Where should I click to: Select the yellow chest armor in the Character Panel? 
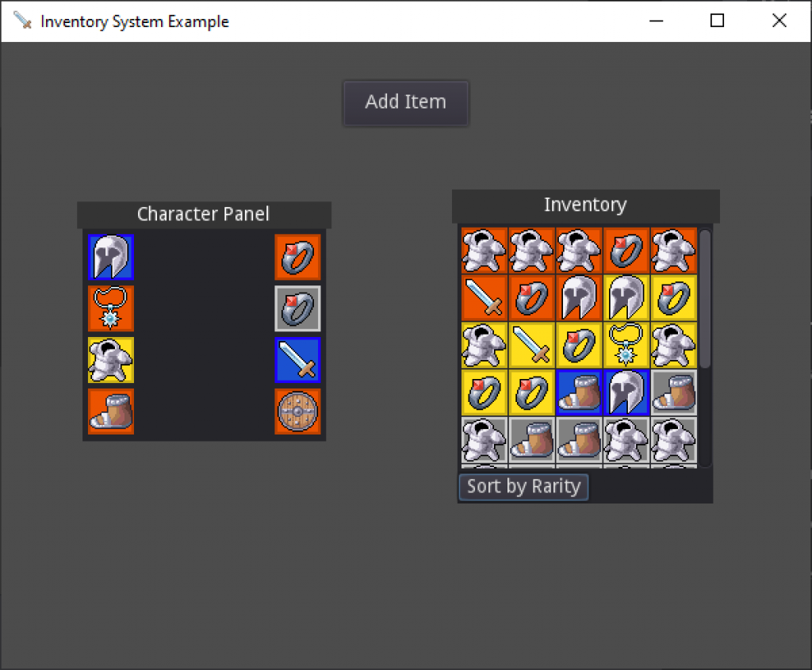111,360
